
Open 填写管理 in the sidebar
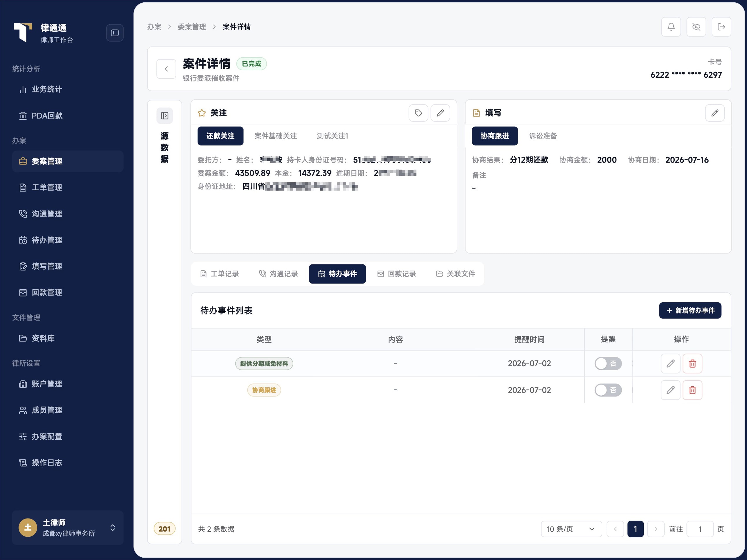(68, 266)
